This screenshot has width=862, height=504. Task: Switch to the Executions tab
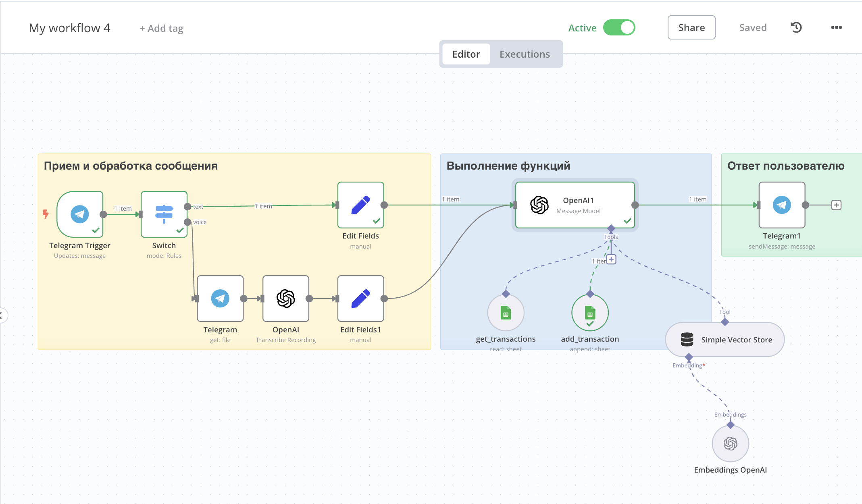pyautogui.click(x=525, y=54)
